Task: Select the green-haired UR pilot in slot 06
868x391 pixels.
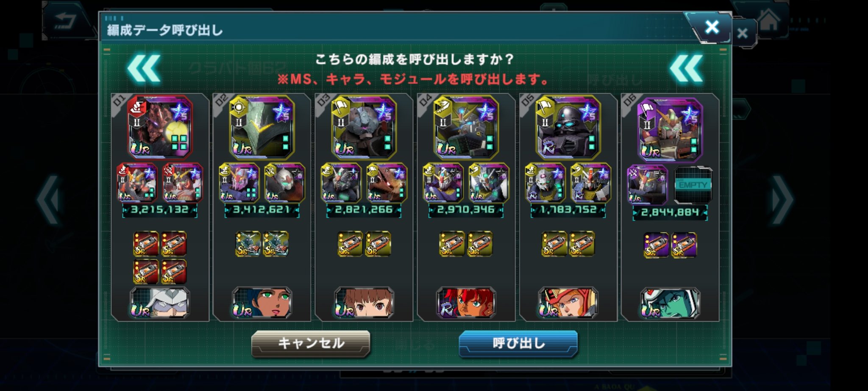Action: (670, 303)
